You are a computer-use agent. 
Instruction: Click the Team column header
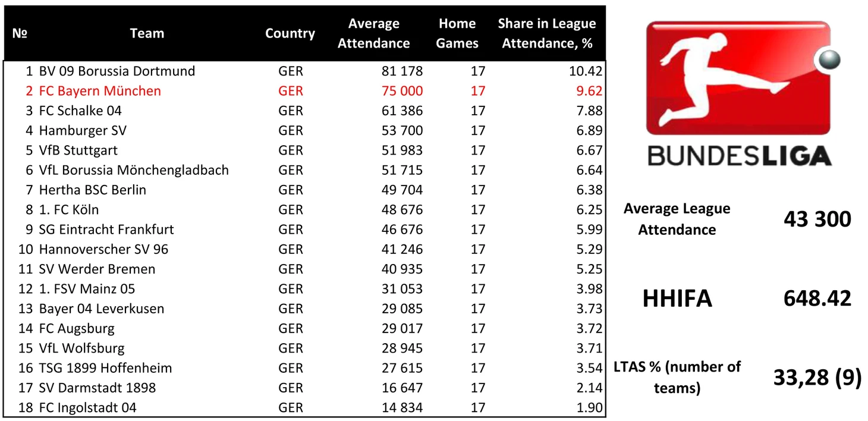pyautogui.click(x=147, y=33)
